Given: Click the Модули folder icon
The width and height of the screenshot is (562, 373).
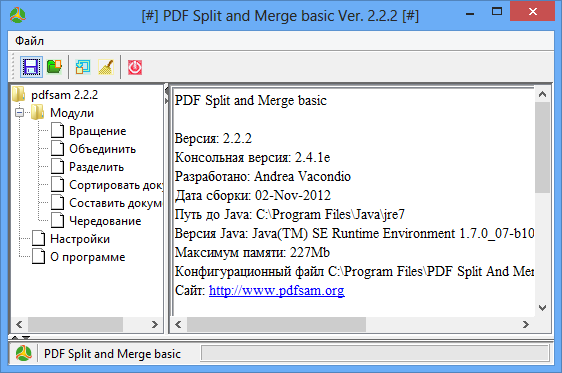Looking at the screenshot, I should (37, 112).
